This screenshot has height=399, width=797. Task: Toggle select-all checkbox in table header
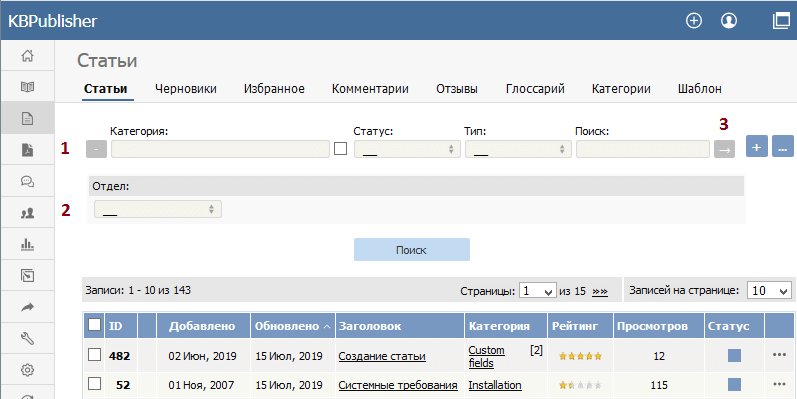(95, 324)
